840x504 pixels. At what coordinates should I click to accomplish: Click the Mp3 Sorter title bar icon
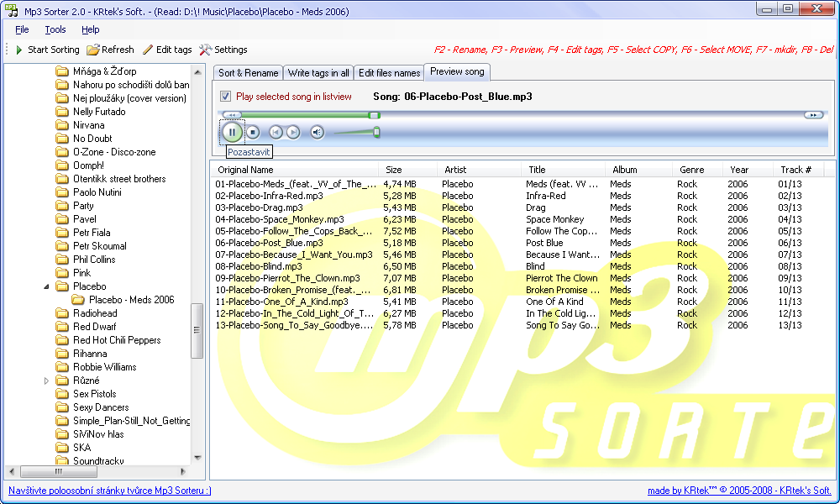coord(11,11)
